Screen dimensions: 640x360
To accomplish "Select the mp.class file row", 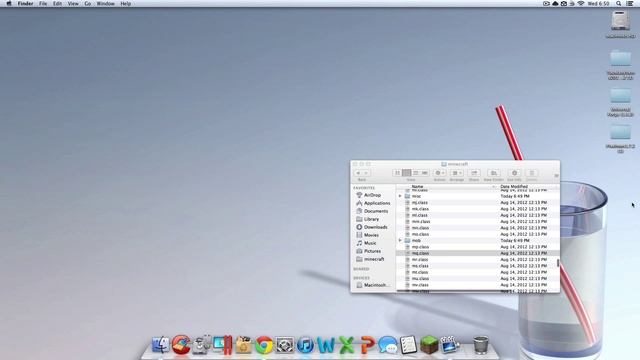I will 477,247.
